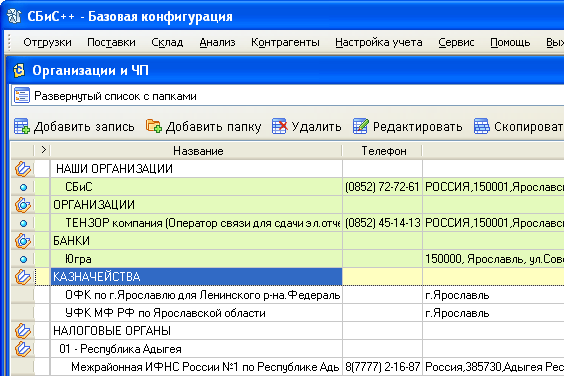Image resolution: width=564 pixels, height=376 pixels.
Task: Click address cell Россия,385730,Адыгея
Action: point(494,367)
